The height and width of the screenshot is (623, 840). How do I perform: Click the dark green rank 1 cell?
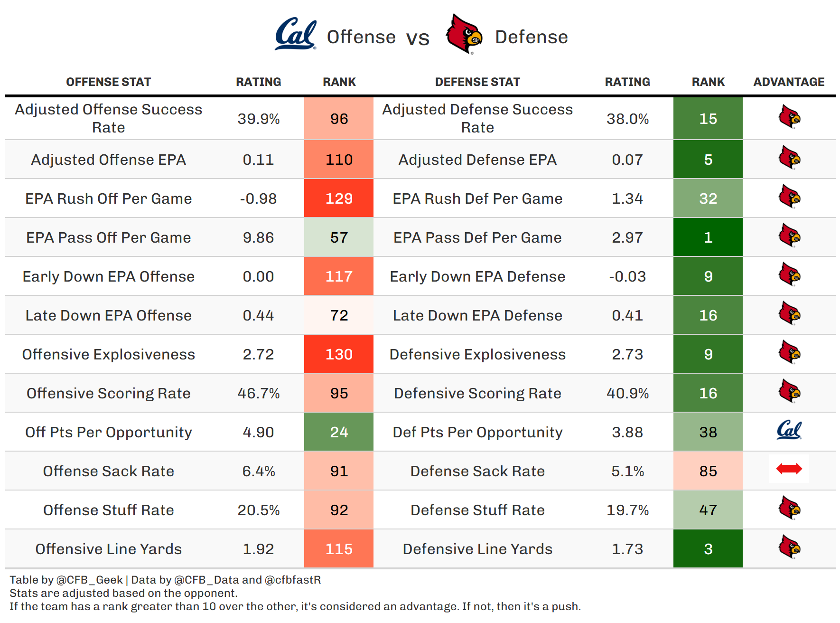(708, 237)
